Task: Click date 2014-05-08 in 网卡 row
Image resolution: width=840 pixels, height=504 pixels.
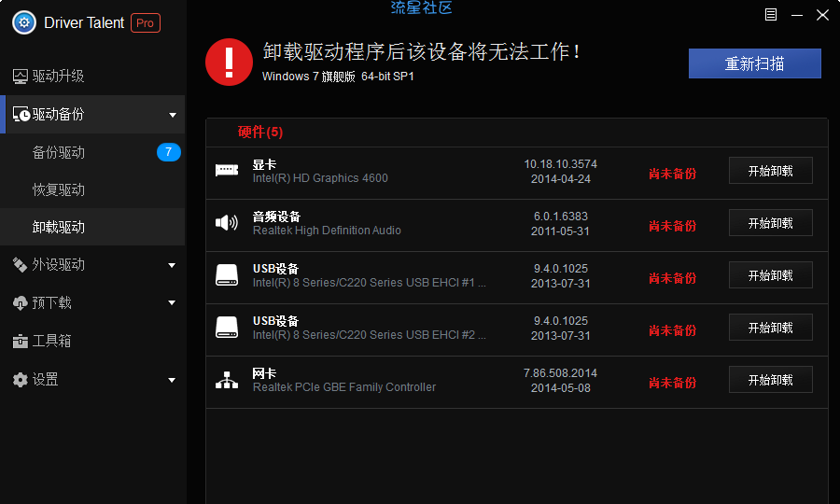Action: coord(560,387)
